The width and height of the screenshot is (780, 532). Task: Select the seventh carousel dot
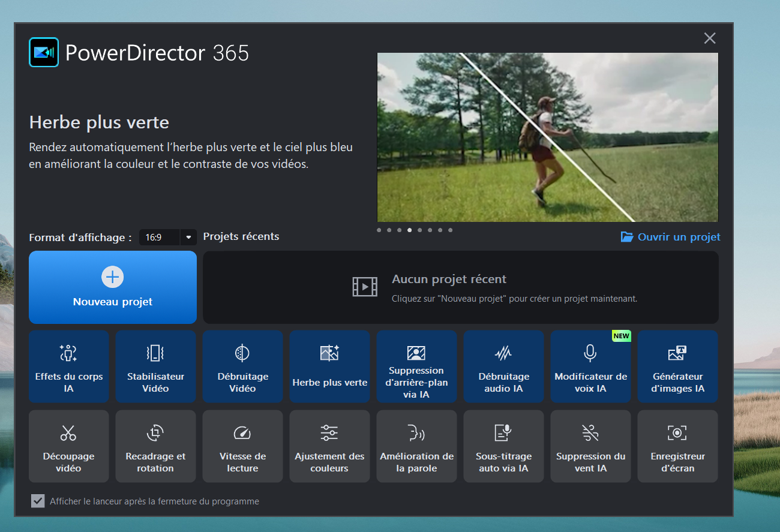click(x=440, y=230)
